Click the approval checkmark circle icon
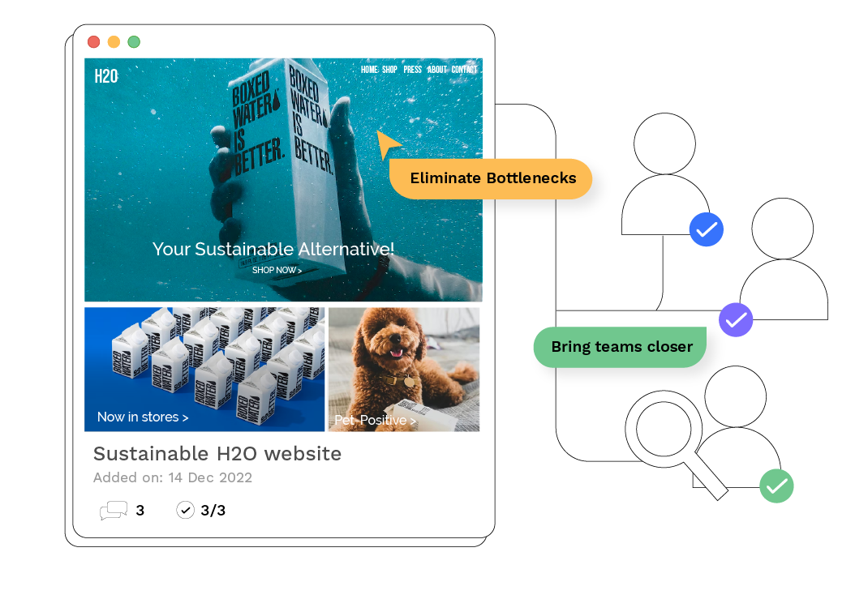868x599 pixels. (x=186, y=510)
